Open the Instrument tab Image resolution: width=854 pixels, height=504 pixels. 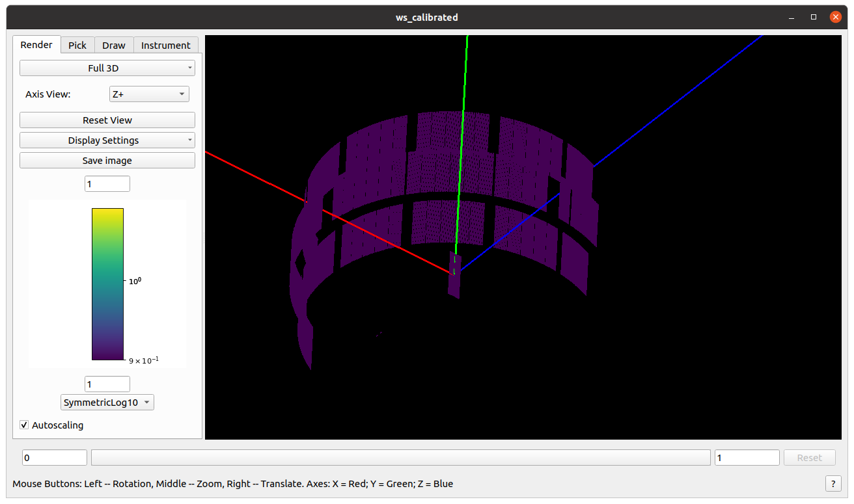165,45
